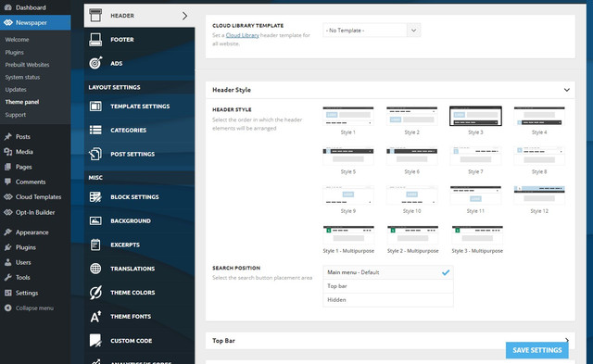Open the System status submenu item

[22, 77]
